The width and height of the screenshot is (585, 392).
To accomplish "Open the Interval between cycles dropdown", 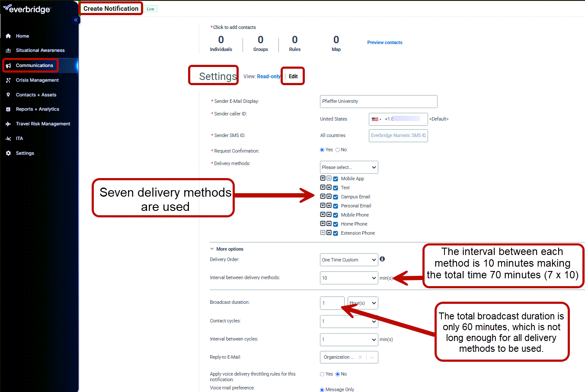I will click(349, 339).
